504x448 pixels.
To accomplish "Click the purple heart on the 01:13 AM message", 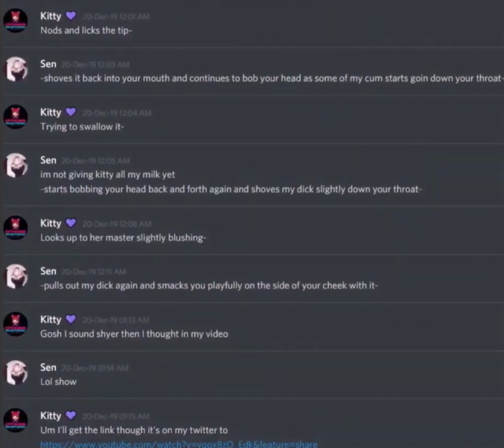I will pos(71,319).
